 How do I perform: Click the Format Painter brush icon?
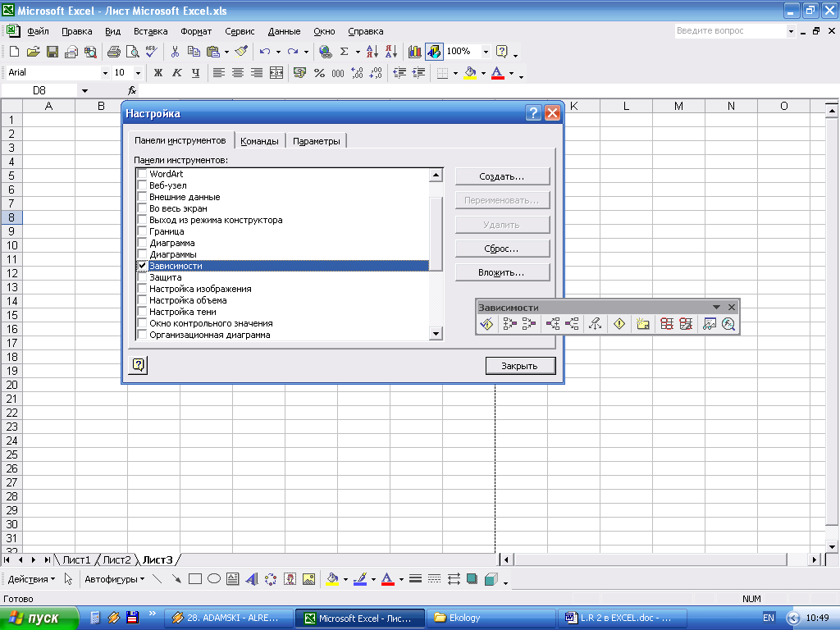[242, 52]
